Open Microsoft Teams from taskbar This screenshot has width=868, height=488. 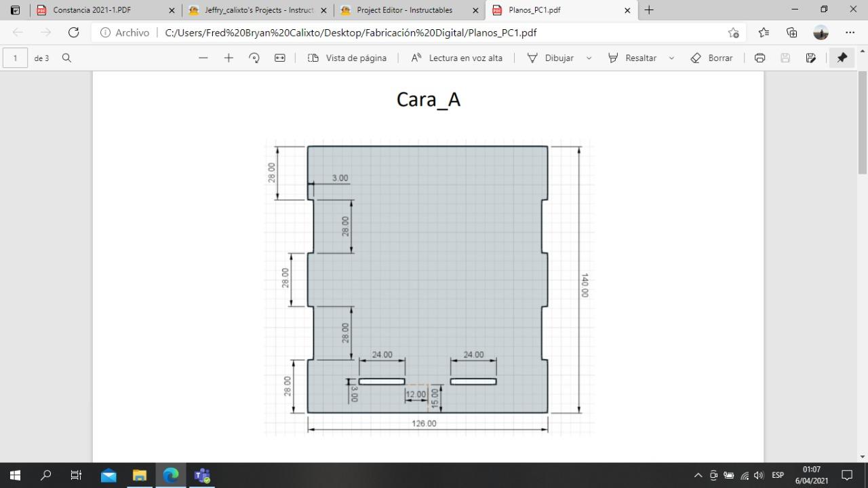point(202,475)
